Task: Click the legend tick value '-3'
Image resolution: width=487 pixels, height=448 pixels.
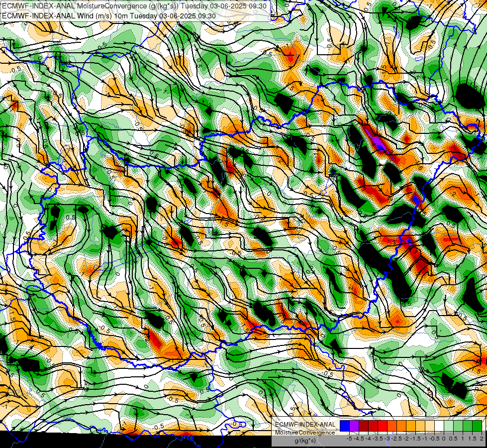Action: tap(388, 439)
